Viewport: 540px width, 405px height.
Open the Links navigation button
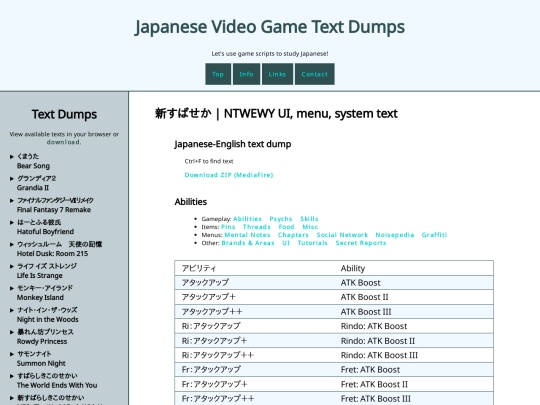[x=277, y=74]
